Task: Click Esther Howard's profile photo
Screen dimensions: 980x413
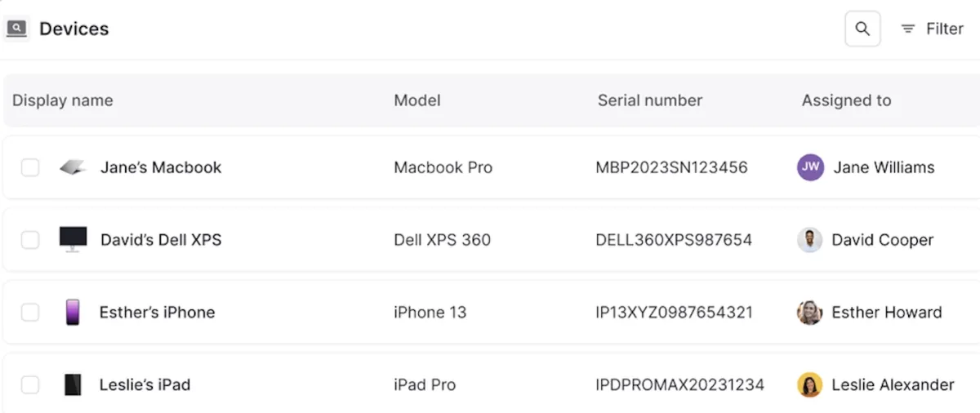Action: point(809,312)
